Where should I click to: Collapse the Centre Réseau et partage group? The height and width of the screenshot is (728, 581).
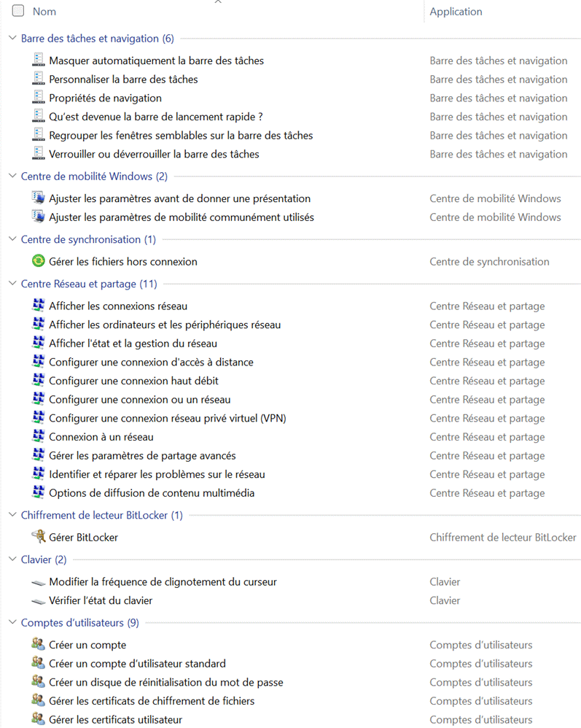(13, 284)
